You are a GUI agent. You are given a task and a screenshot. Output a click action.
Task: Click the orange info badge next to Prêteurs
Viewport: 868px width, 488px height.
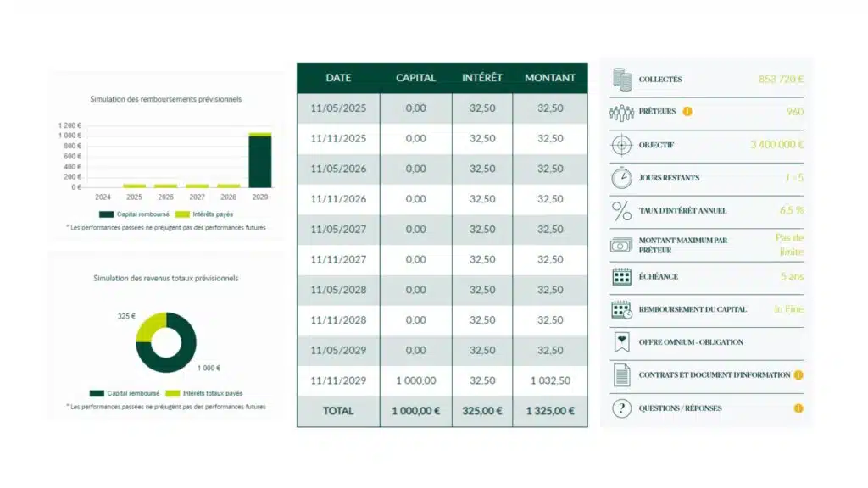tap(687, 112)
